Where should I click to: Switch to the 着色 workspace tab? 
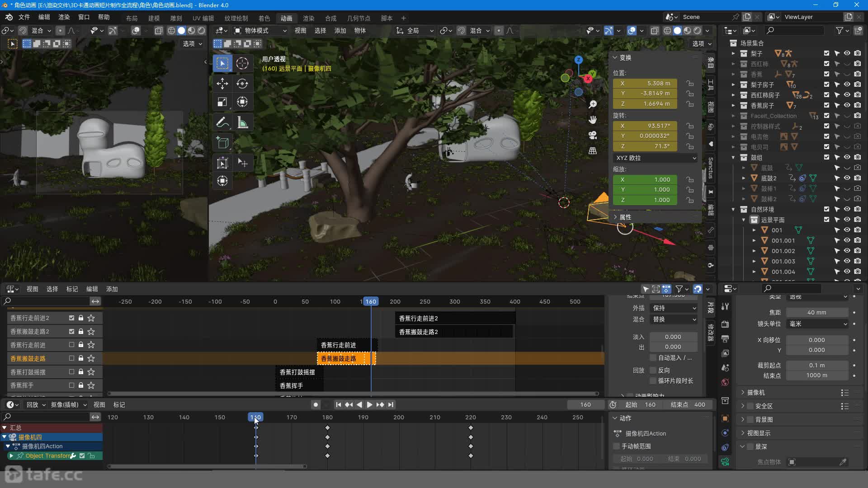(264, 18)
